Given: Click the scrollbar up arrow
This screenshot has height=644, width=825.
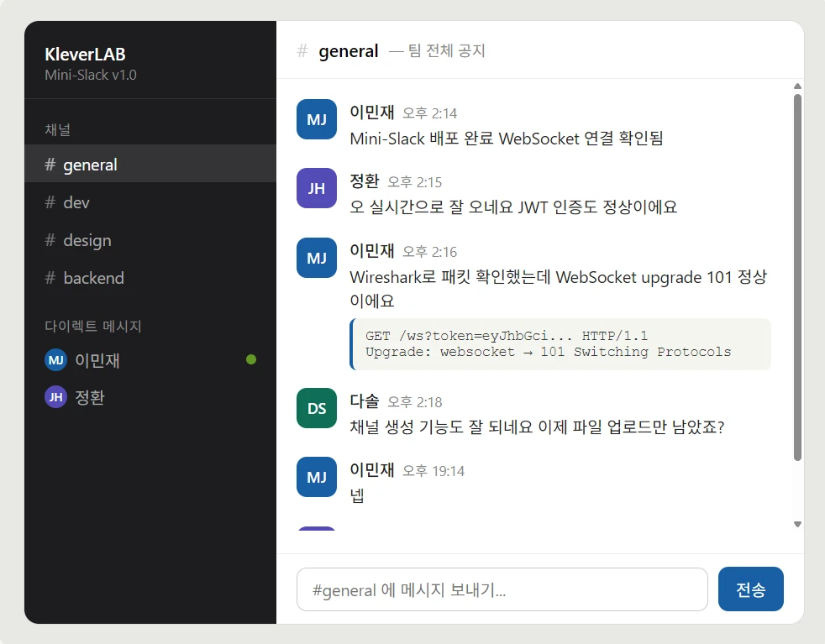Looking at the screenshot, I should tap(796, 85).
